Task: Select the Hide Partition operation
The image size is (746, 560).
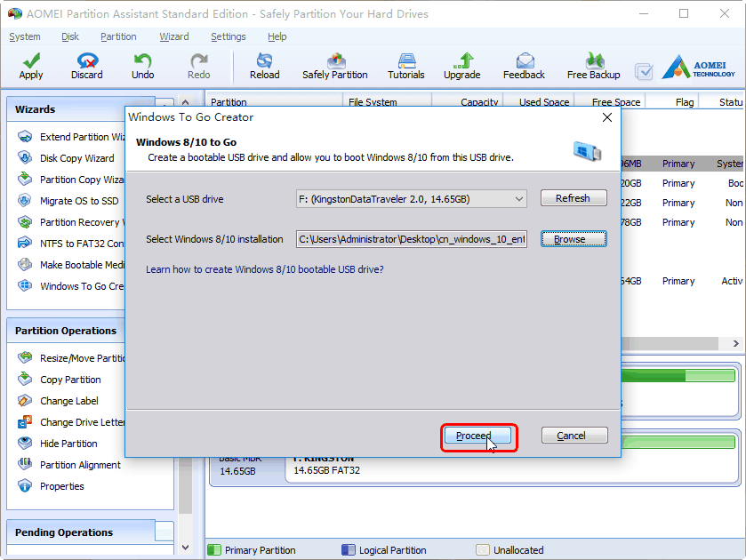Action: click(58, 444)
